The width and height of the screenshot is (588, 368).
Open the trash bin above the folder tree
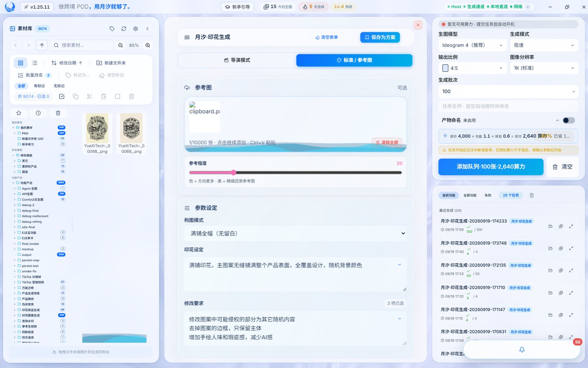pos(58,113)
